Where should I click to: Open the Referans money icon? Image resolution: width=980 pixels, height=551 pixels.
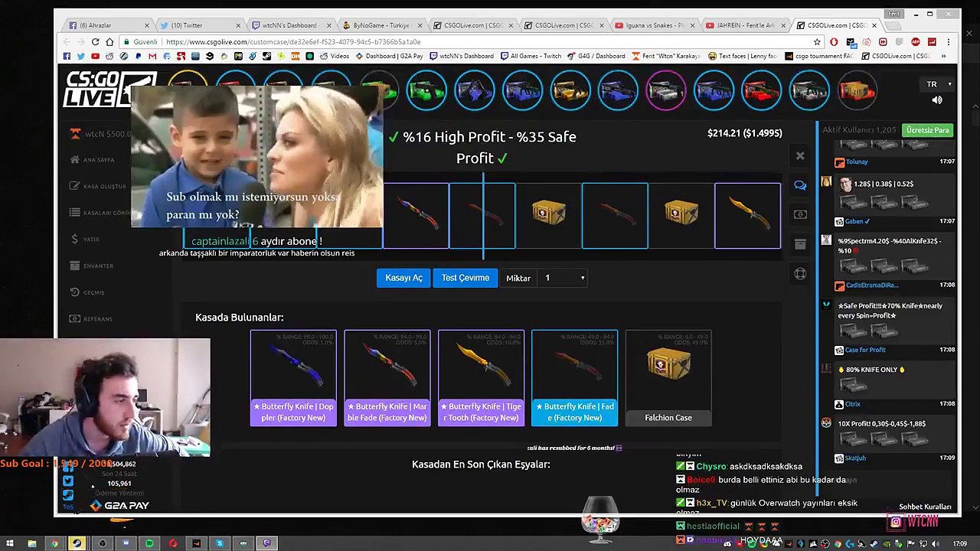pos(75,318)
